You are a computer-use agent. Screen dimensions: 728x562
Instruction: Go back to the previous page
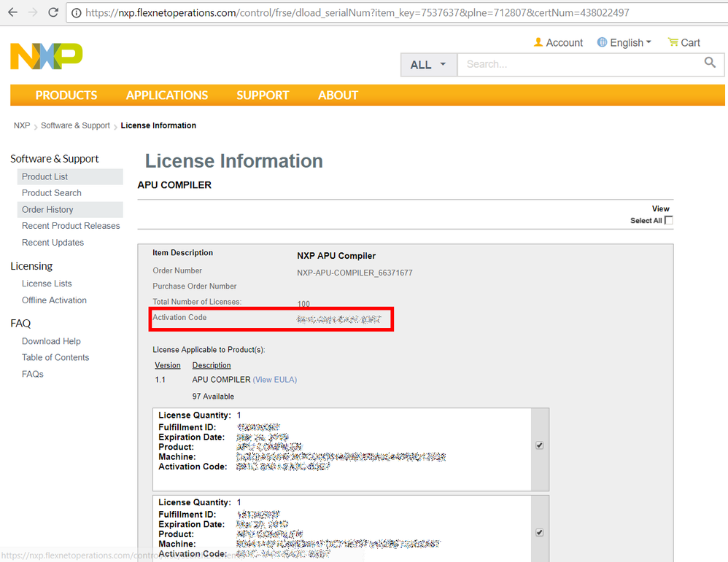pos(12,12)
